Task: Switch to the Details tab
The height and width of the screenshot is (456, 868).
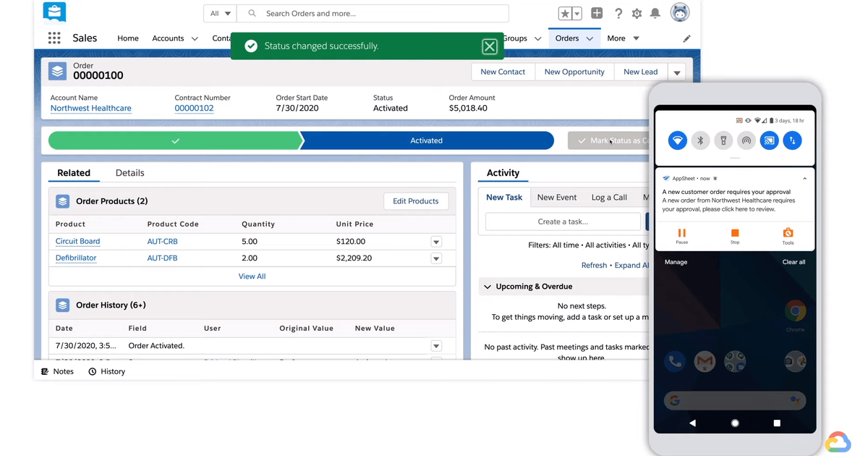Action: tap(129, 173)
